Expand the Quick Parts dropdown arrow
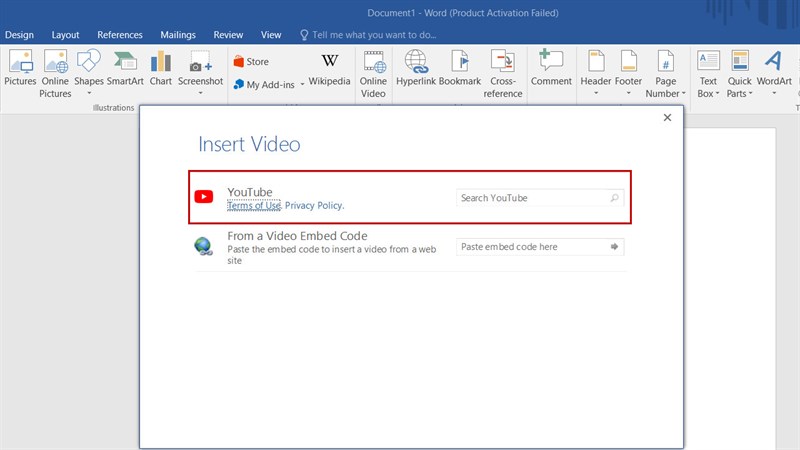Image resolution: width=800 pixels, height=450 pixels. [x=751, y=93]
